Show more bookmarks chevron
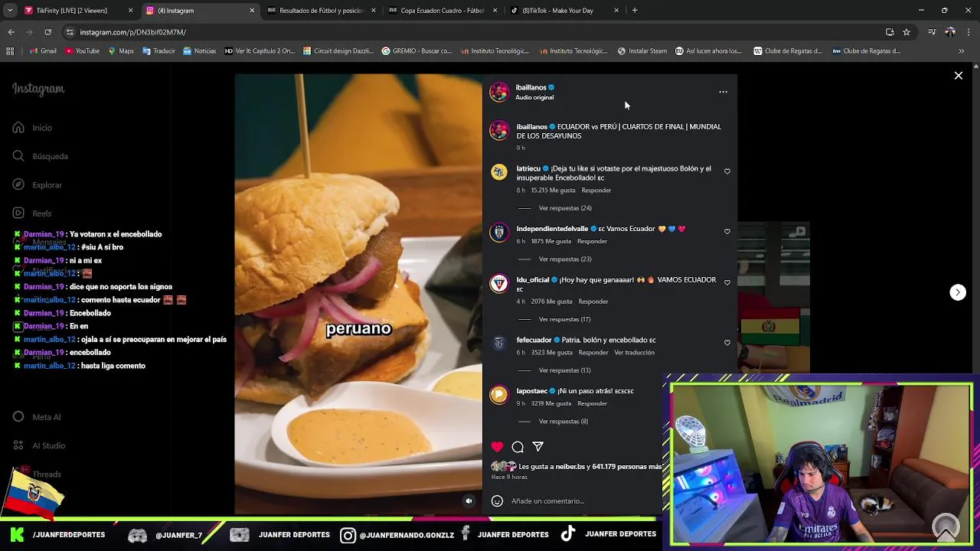This screenshot has height=551, width=980. [962, 51]
